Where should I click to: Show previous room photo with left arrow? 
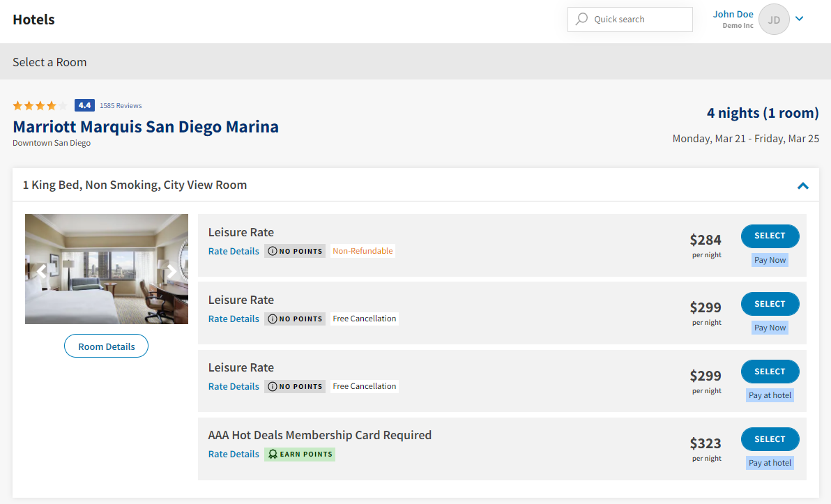click(41, 271)
